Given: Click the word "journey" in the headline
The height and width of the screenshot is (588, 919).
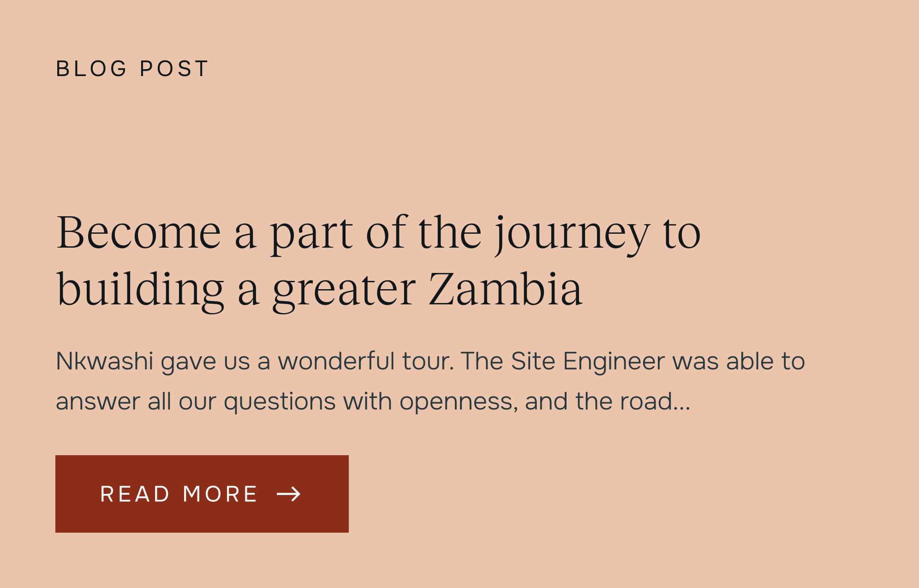Looking at the screenshot, I should point(572,233).
